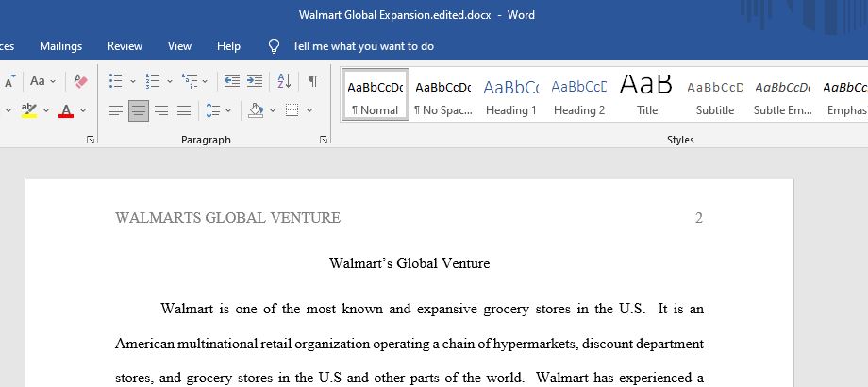Apply the Heading 2 style
This screenshot has width=868, height=387.
[579, 94]
